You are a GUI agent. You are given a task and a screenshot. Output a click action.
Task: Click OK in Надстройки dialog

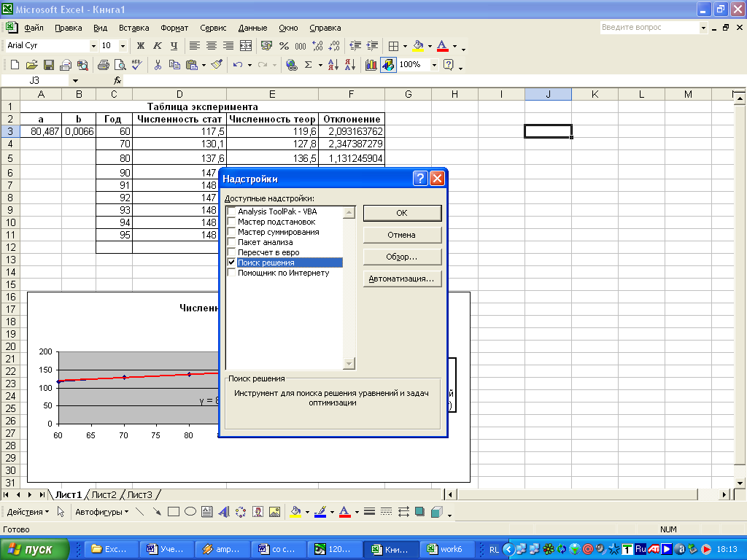coord(402,213)
